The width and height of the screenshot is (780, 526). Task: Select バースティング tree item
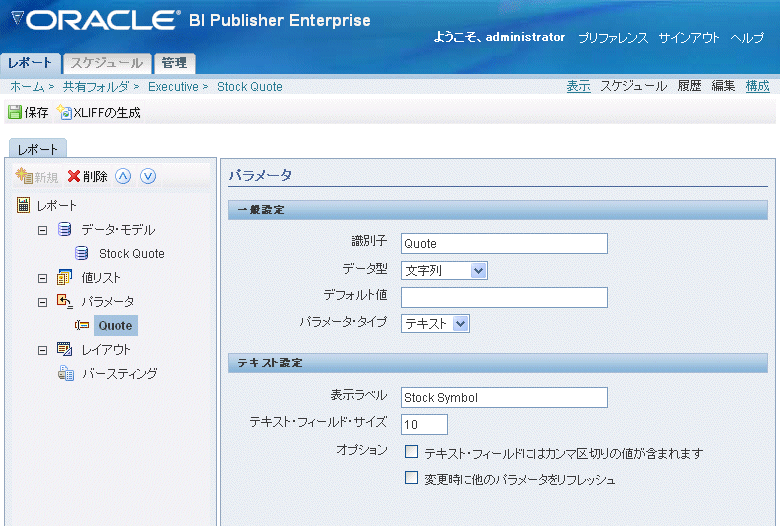pos(119,373)
